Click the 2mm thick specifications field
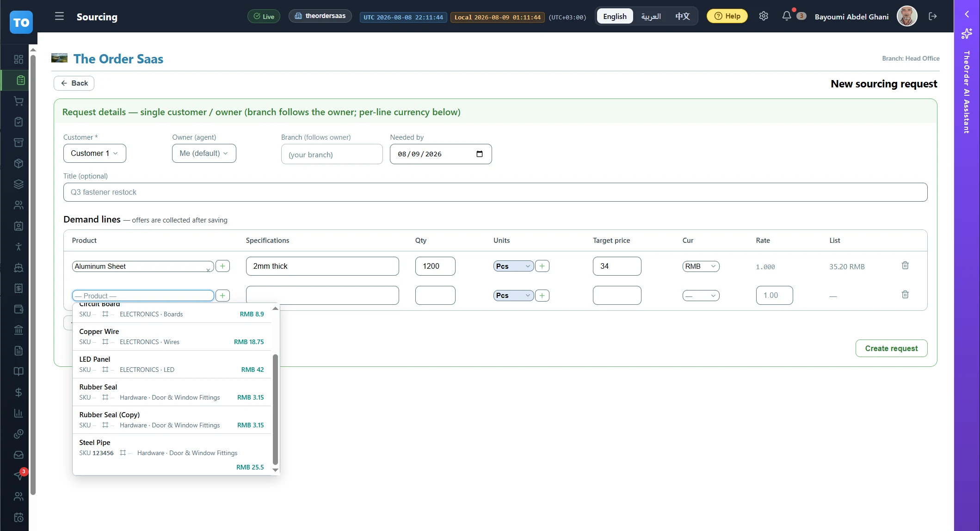 pyautogui.click(x=322, y=266)
